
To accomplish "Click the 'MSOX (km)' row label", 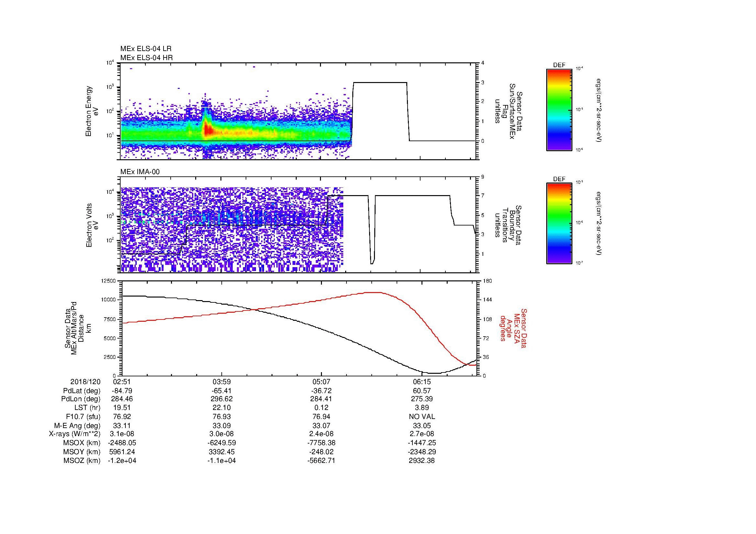I will coord(82,443).
